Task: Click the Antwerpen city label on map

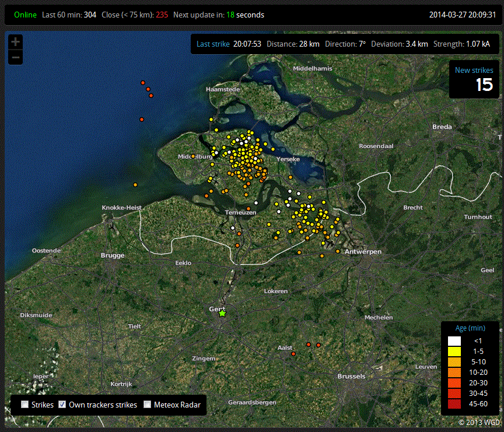Action: click(363, 251)
